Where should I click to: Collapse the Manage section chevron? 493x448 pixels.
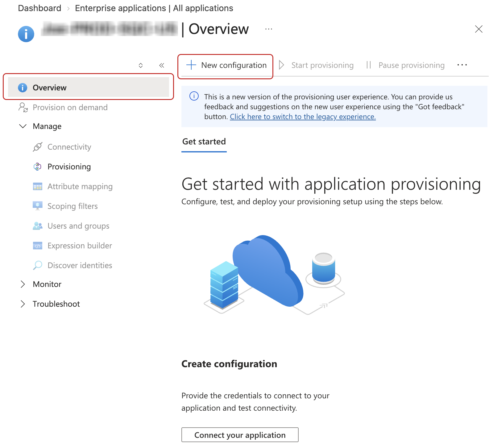tap(23, 126)
